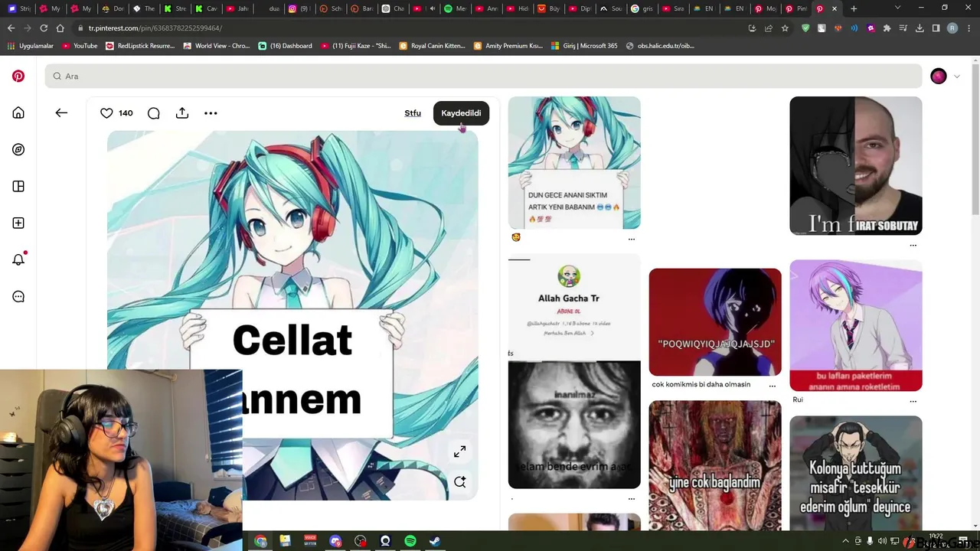Open boards icon in Pinterest sidebar
This screenshot has height=551, width=980.
(x=18, y=186)
